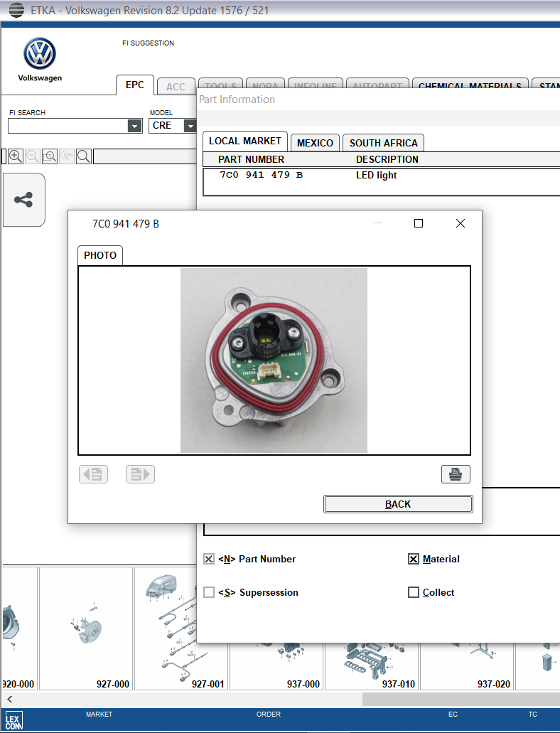Click the LED light part photo
The height and width of the screenshot is (733, 560).
point(274,360)
